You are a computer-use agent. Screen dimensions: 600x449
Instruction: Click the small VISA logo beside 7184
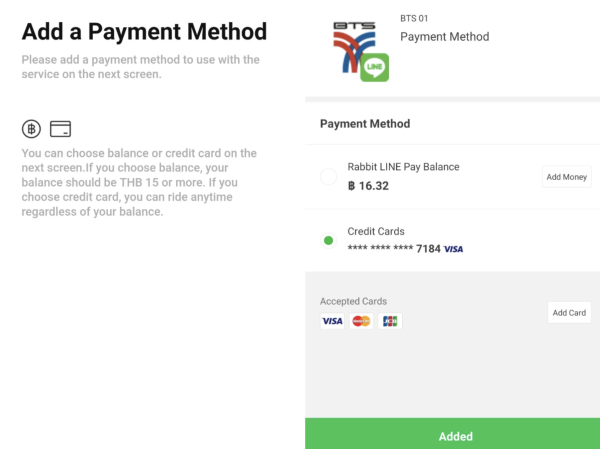click(453, 249)
